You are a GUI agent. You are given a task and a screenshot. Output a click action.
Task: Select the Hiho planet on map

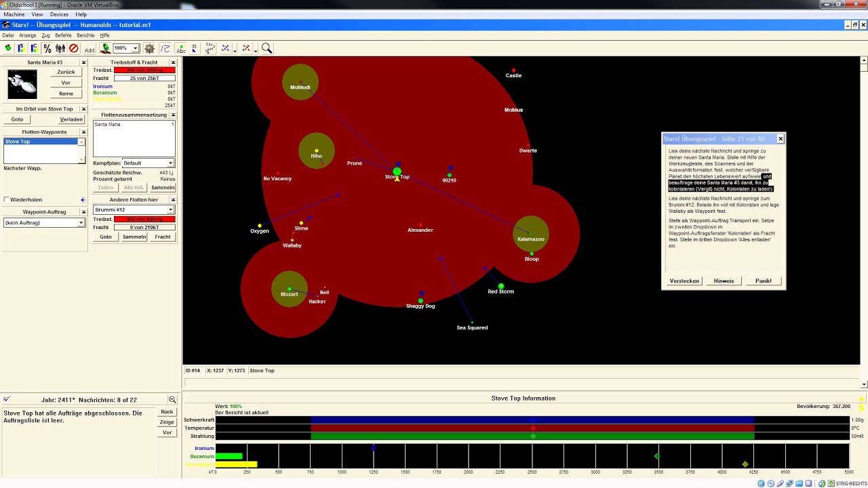coord(317,150)
